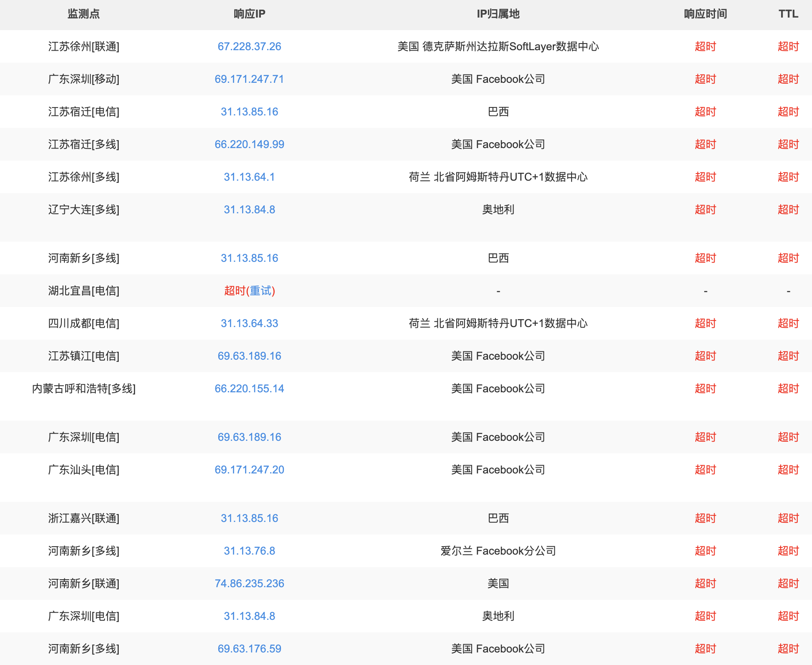Open IP link 66.220.149.99
The height and width of the screenshot is (665, 812).
pos(249,144)
